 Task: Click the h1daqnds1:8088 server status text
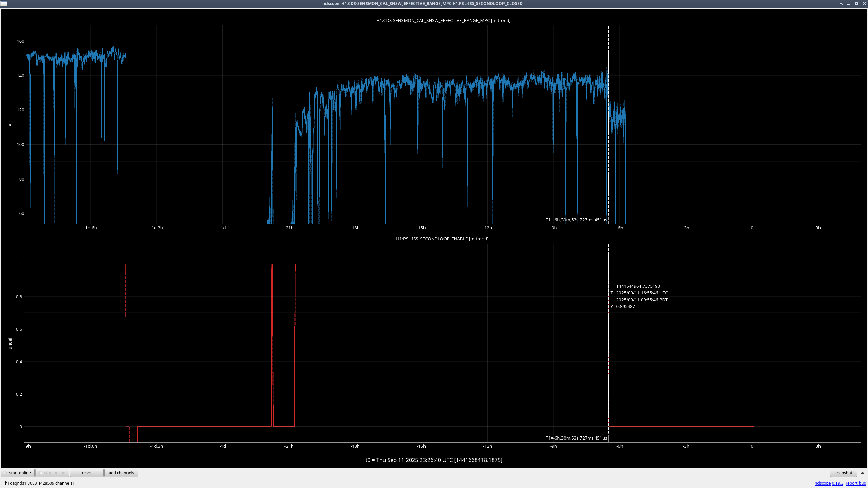(39, 483)
